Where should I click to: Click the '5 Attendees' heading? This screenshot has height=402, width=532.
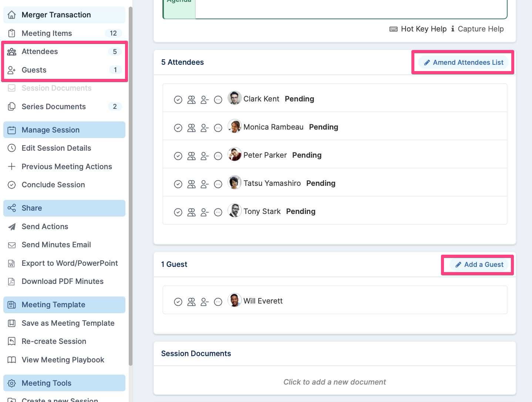point(182,62)
